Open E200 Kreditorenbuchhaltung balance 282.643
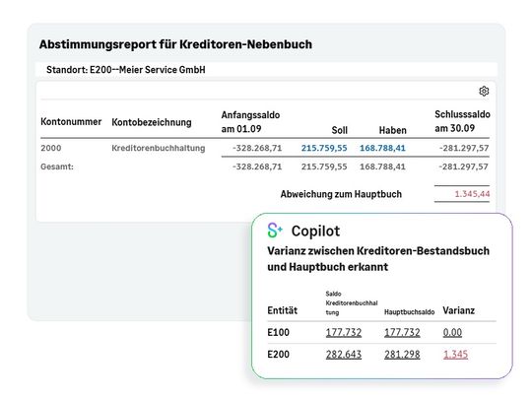532x399 pixels. pyautogui.click(x=344, y=355)
